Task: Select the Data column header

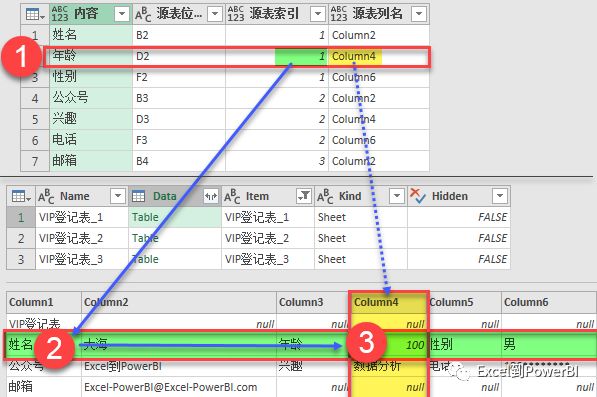Action: click(x=175, y=196)
